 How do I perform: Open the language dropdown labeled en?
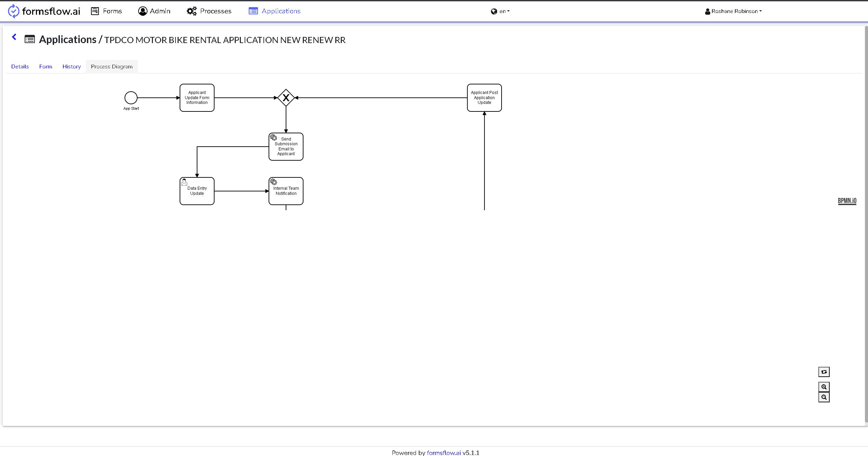[x=501, y=11]
